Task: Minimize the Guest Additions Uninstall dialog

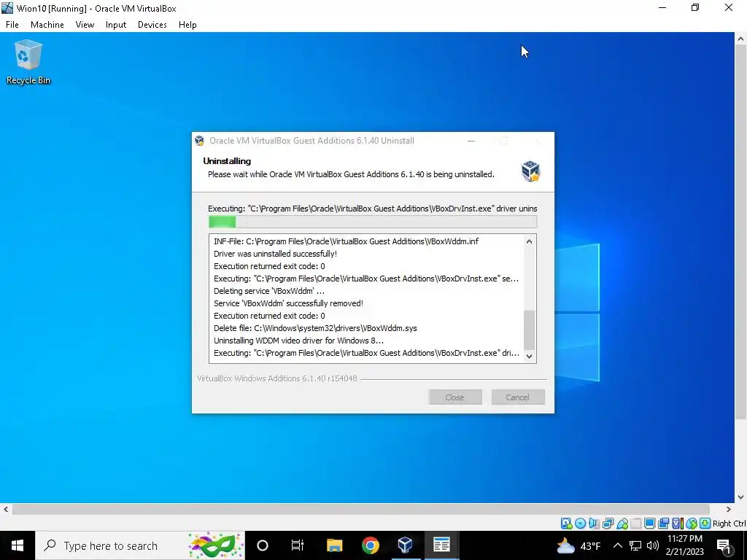Action: (471, 141)
